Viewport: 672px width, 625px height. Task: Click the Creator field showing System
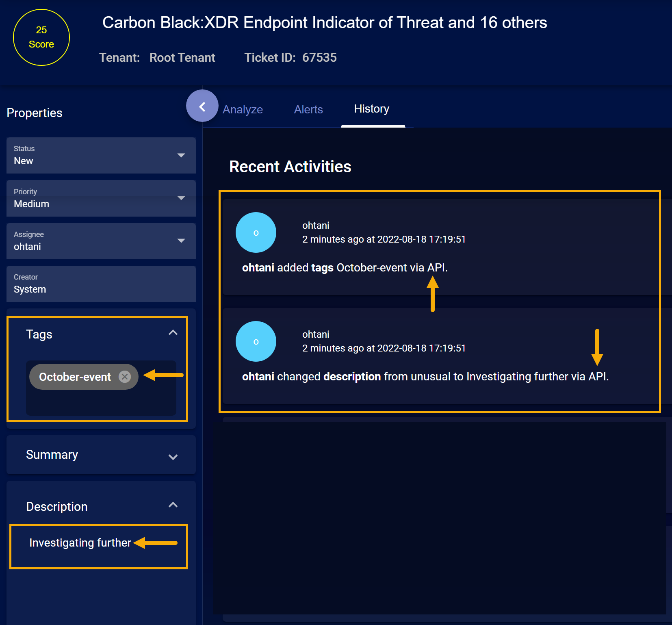(101, 284)
